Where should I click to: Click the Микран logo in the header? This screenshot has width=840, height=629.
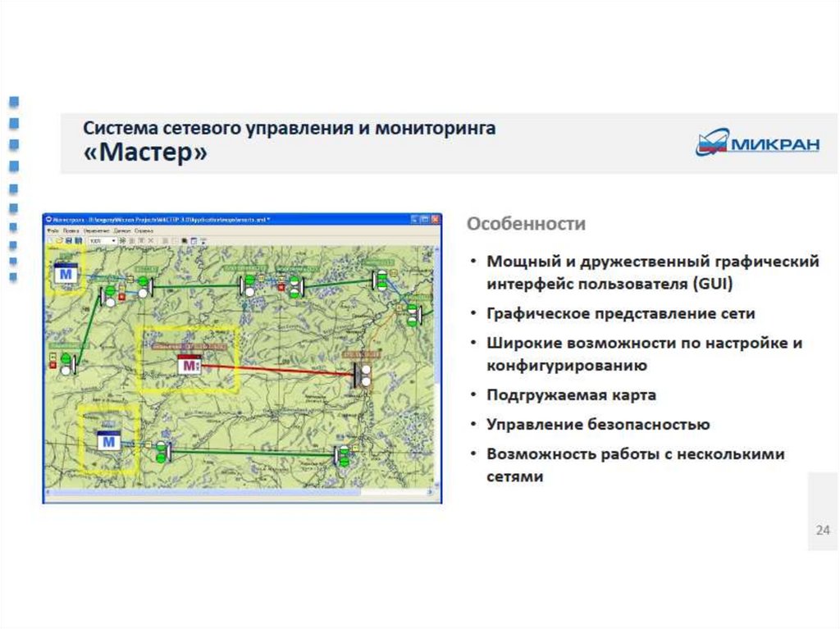pyautogui.click(x=757, y=144)
